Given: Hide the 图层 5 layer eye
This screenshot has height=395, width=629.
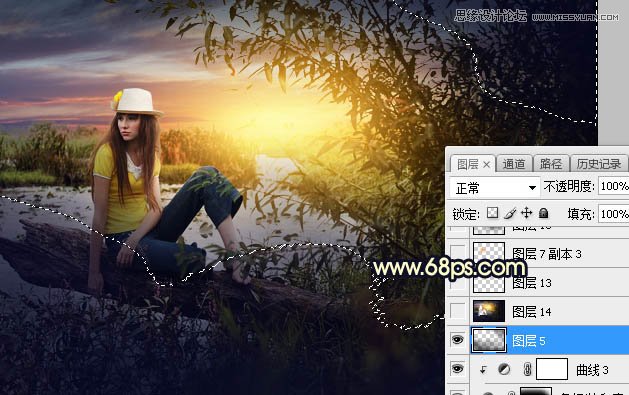Looking at the screenshot, I should tap(457, 340).
